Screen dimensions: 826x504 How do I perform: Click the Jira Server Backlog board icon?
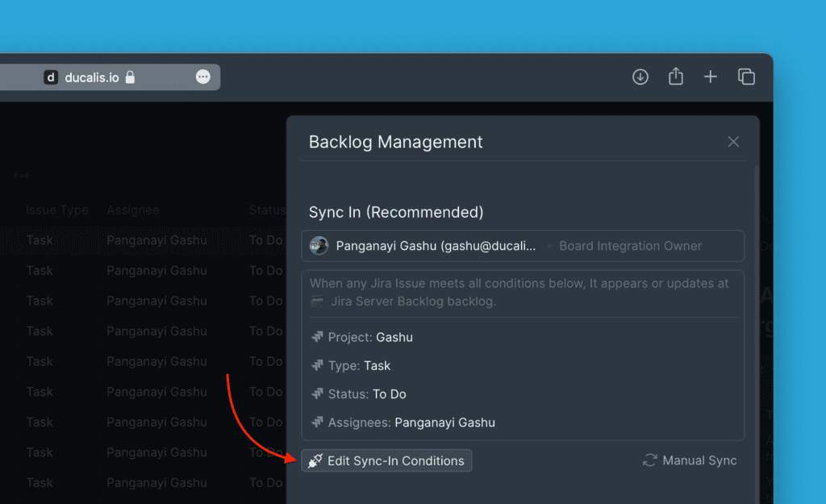pos(317,302)
